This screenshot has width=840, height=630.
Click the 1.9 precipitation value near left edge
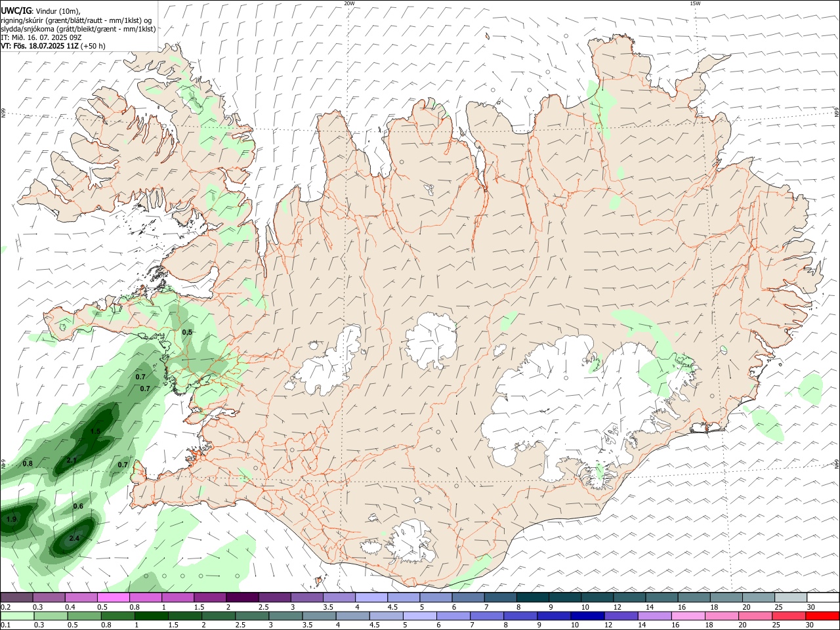coord(11,520)
